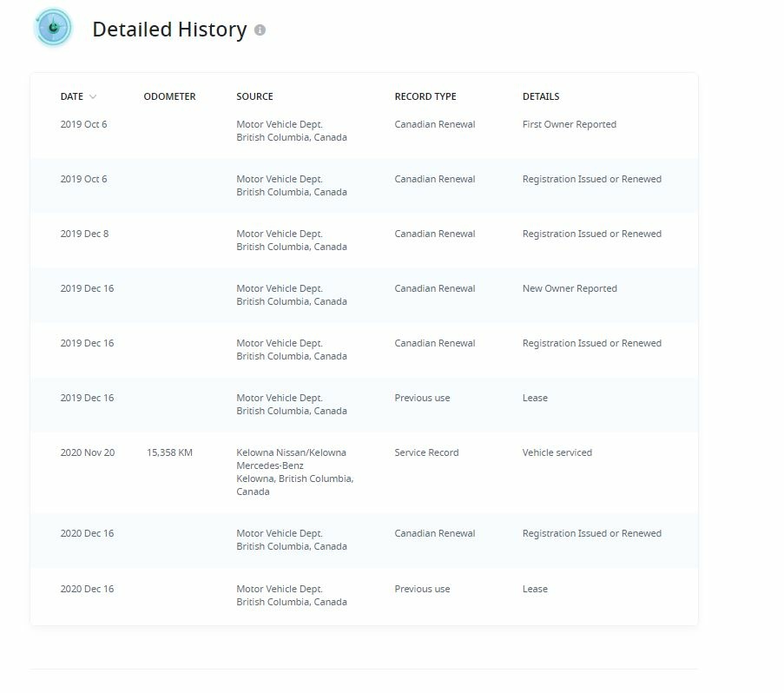Click the DETAILS column header
This screenshot has height=693, width=784.
tap(541, 96)
